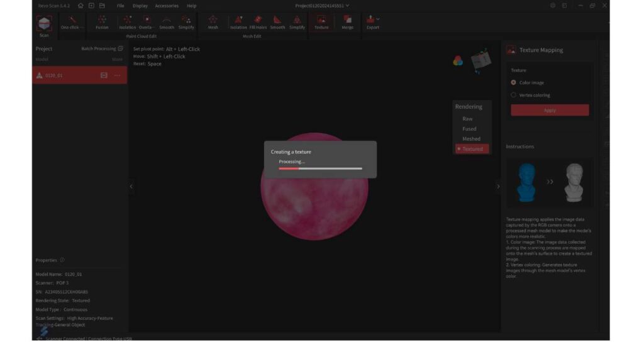Apply Simplify in Mesh Edit
Viewport: 644px width, 342px height.
297,23
